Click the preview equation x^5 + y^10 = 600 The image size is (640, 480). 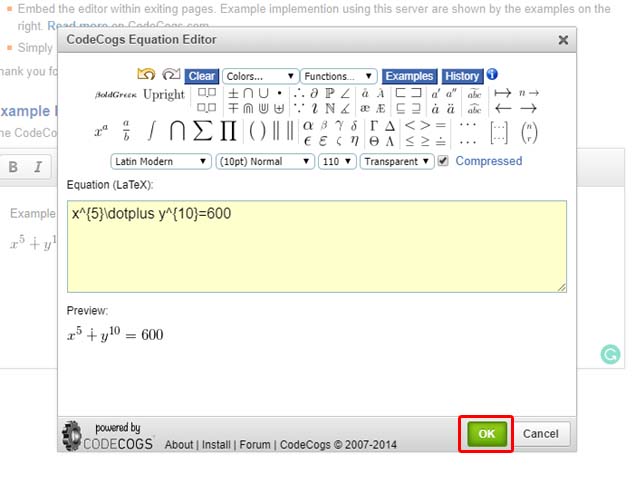coord(115,334)
